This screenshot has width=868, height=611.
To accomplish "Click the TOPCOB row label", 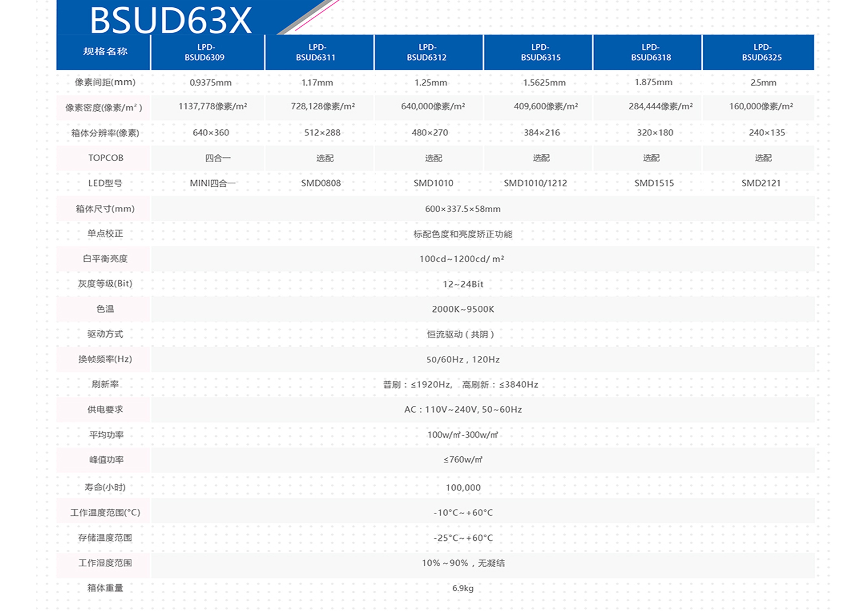I will tap(105, 158).
